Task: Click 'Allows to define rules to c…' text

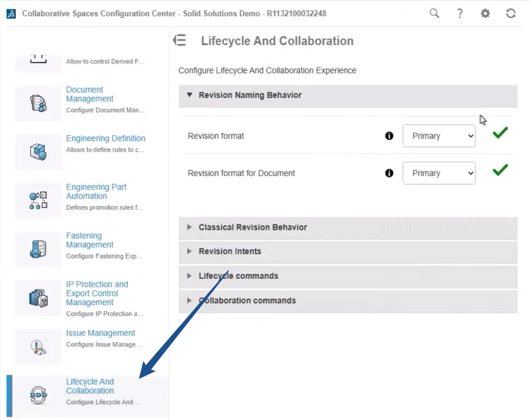Action: (x=105, y=150)
